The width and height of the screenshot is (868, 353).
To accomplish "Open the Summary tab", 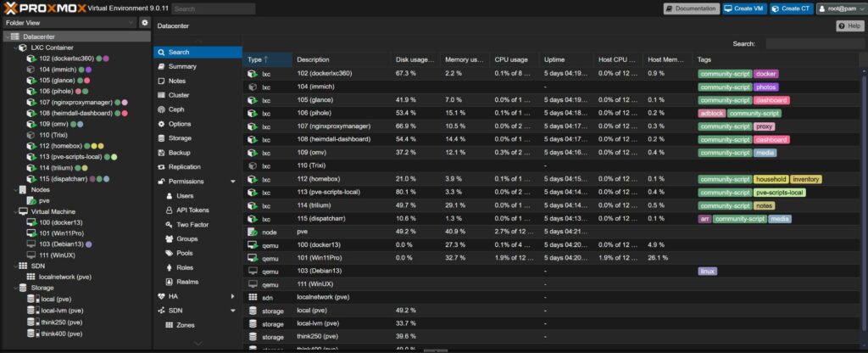I will [x=181, y=66].
